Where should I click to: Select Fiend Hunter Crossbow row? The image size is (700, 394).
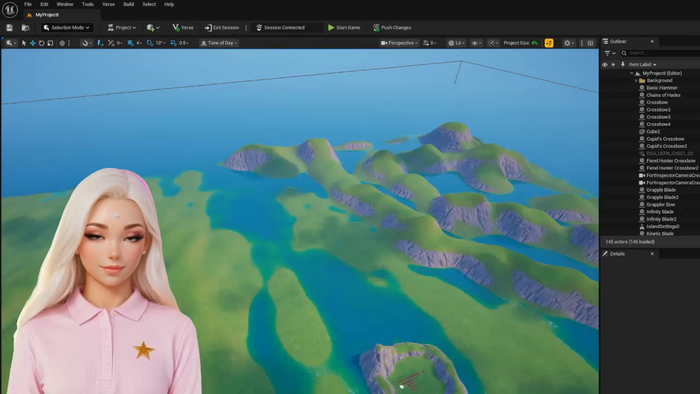pos(671,161)
